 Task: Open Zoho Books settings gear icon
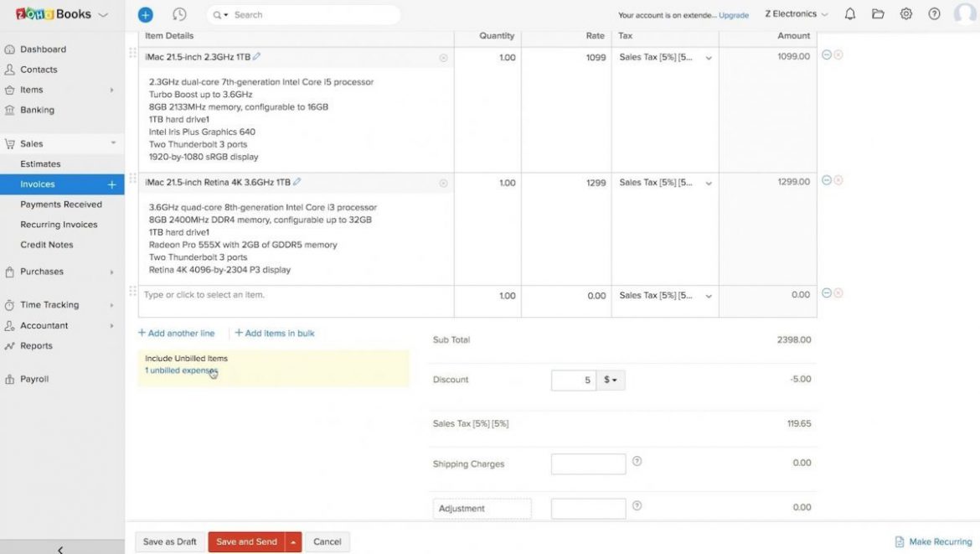pos(906,13)
